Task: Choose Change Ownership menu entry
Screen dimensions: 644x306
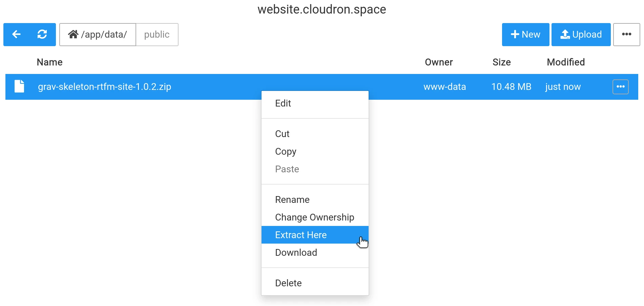Action: point(314,217)
